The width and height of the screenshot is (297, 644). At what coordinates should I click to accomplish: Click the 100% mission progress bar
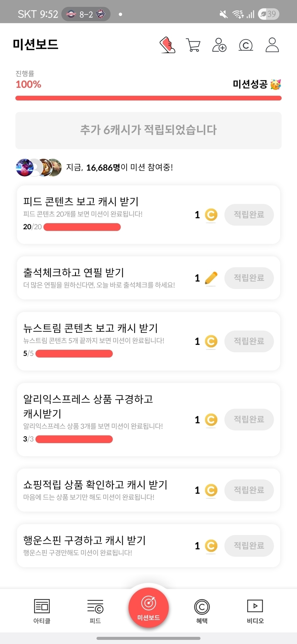coord(148,98)
